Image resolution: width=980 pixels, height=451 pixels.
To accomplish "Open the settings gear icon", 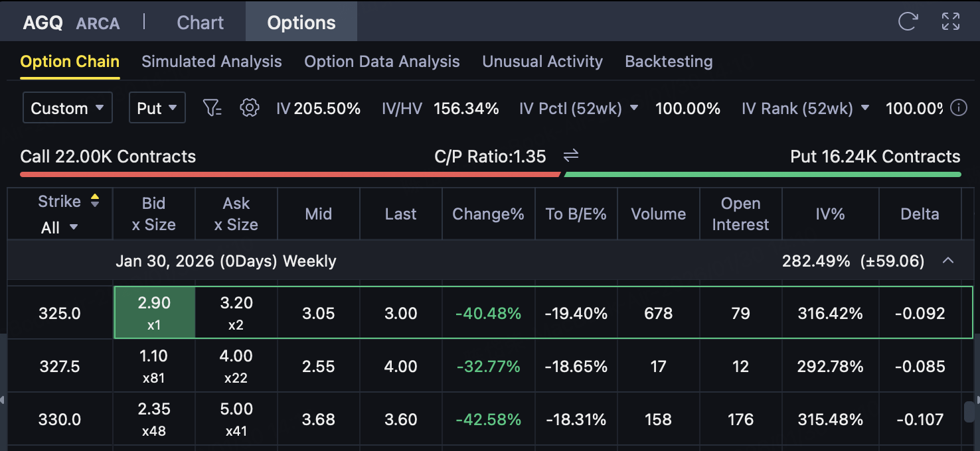I will pyautogui.click(x=250, y=108).
